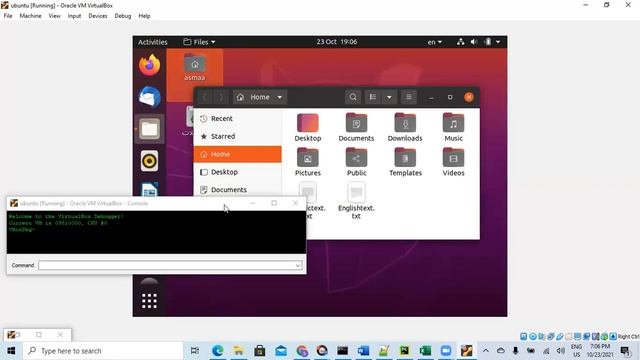This screenshot has height=360, width=640.
Task: Open the Files hamburger menu
Action: pos(409,97)
